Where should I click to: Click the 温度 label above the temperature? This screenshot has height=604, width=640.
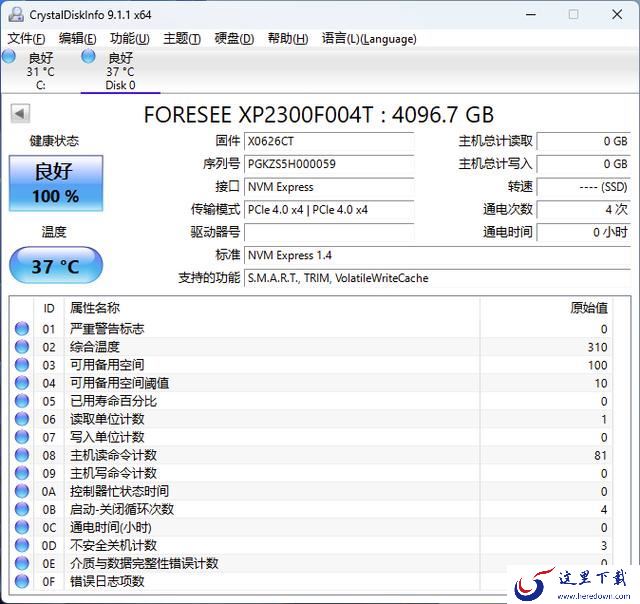click(54, 232)
